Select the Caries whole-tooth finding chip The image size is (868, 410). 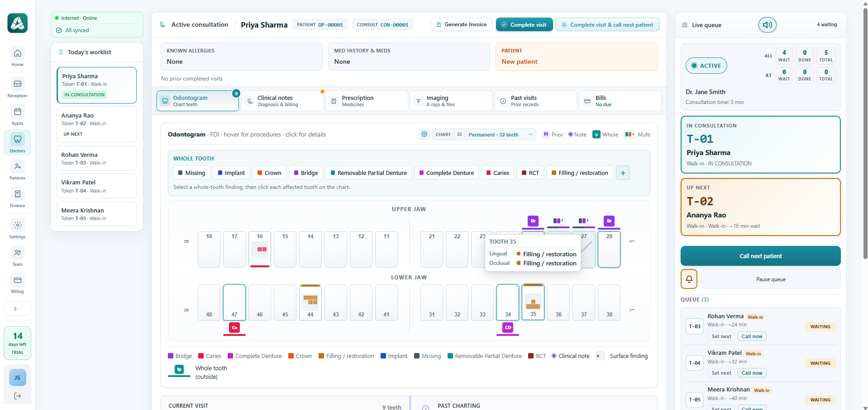pos(498,173)
